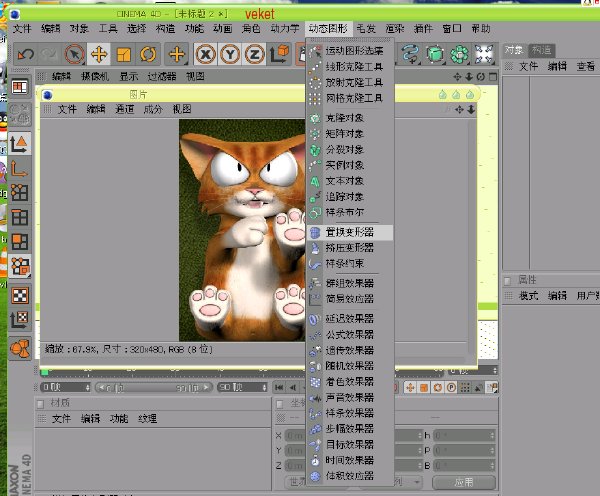Choose 延迟效果器 menu entry
This screenshot has height=496, width=600.
click(350, 318)
